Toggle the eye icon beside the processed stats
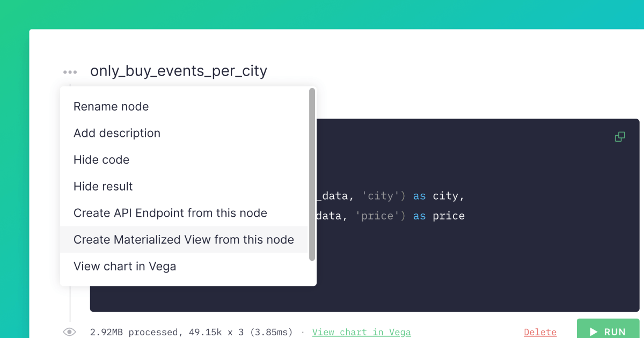 [70, 332]
